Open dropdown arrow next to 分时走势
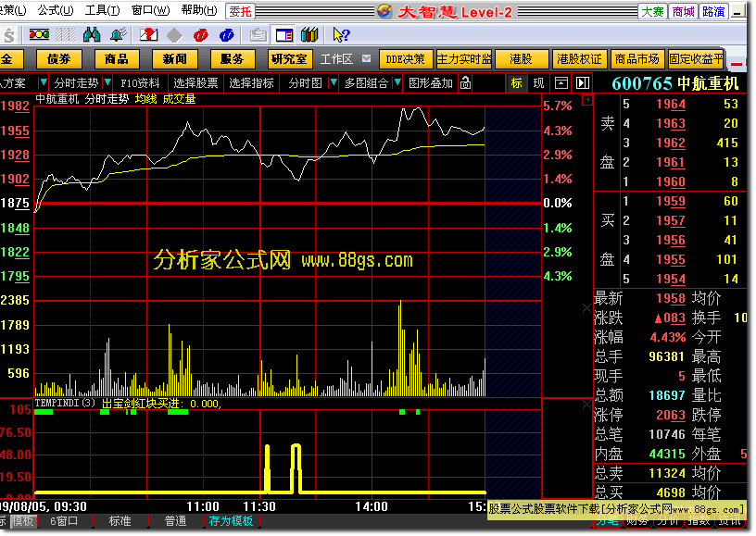756x536 pixels. click(107, 82)
